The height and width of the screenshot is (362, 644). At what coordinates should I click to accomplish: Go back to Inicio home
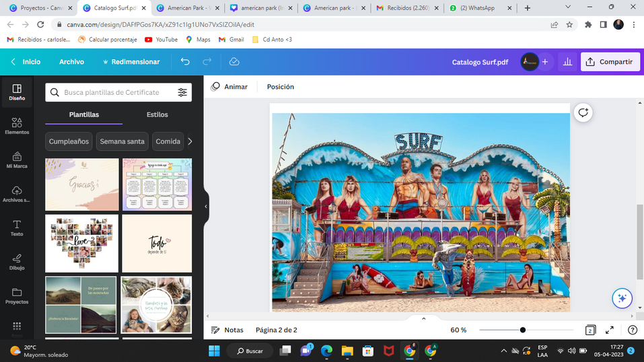pos(26,62)
